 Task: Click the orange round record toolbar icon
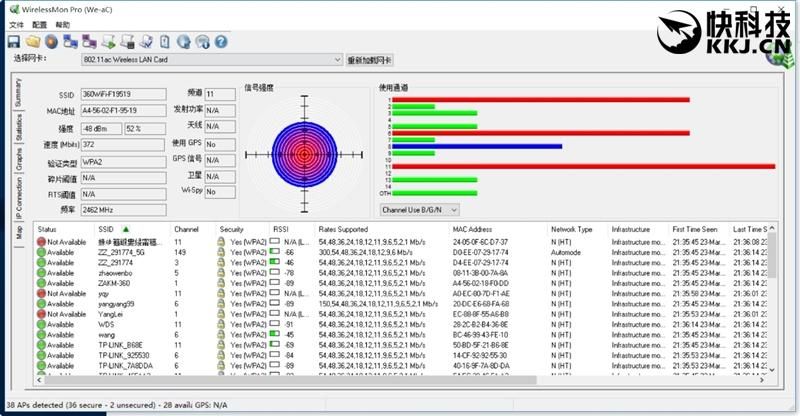[x=51, y=42]
